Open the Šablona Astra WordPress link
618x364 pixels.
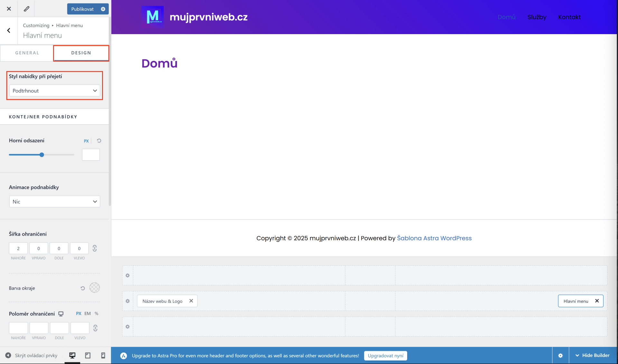click(x=434, y=238)
